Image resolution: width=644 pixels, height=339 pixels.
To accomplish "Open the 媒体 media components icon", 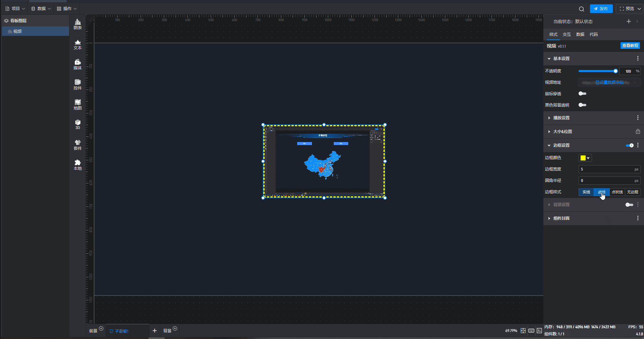I will pos(77,64).
